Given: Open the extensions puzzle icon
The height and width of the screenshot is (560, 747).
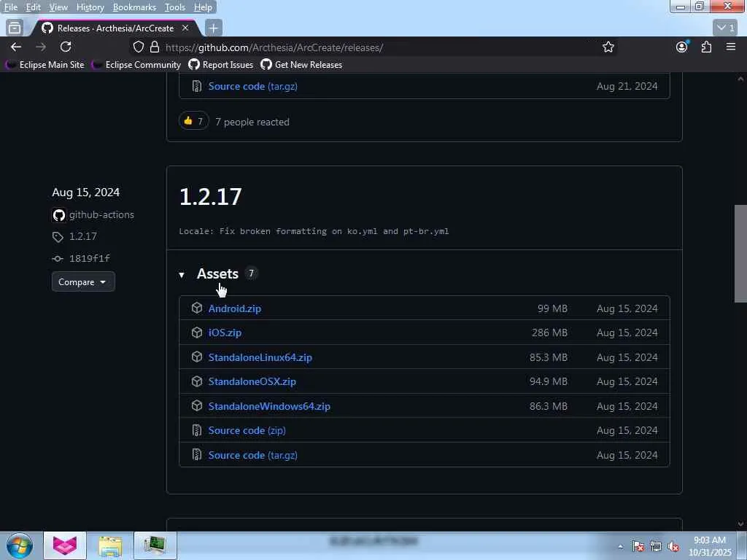Looking at the screenshot, I should [x=706, y=47].
